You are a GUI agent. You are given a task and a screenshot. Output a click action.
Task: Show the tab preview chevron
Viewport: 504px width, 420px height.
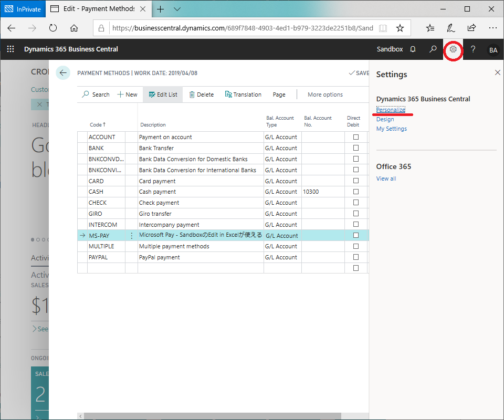[177, 9]
